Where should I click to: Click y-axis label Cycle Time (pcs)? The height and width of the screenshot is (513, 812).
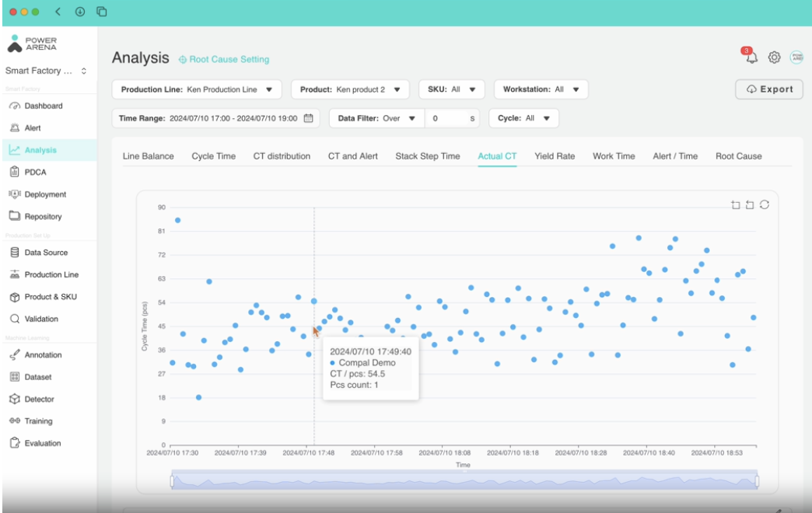tap(145, 326)
